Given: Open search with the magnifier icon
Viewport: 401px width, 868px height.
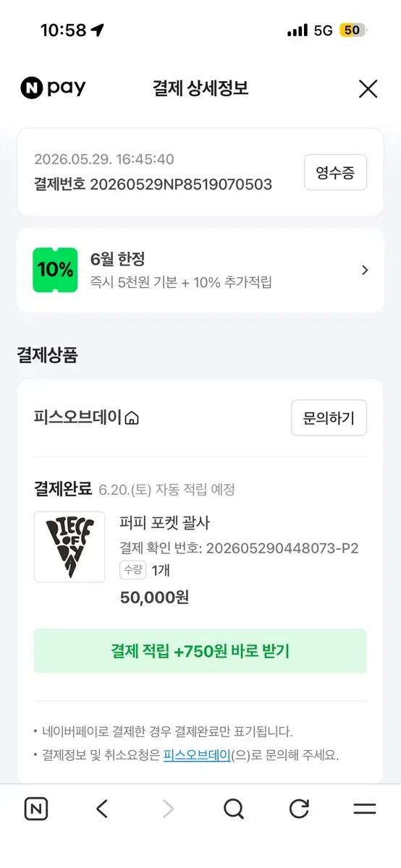Looking at the screenshot, I should [233, 809].
